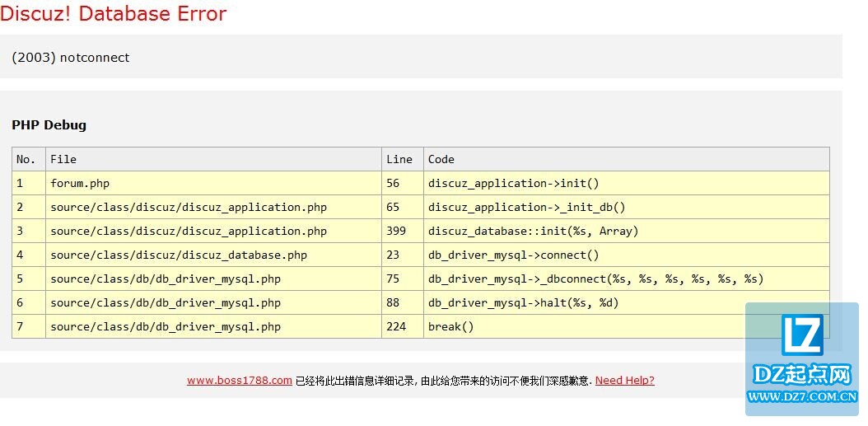
Task: Click the Need Help? link
Action: pyautogui.click(x=624, y=381)
